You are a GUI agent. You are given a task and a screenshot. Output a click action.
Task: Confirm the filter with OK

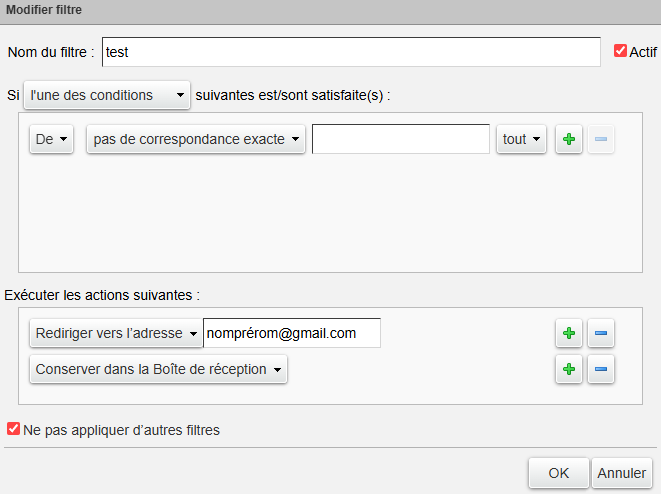point(558,472)
